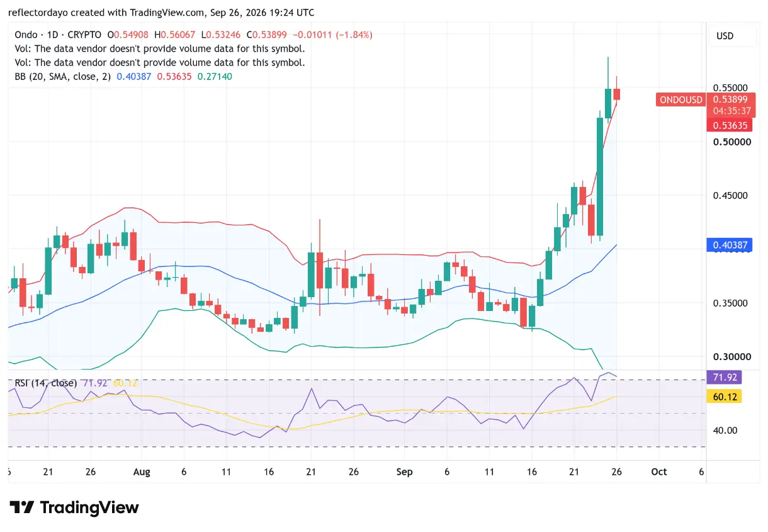Click the 60.12 RSI average label
This screenshot has width=768, height=532.
(x=724, y=397)
